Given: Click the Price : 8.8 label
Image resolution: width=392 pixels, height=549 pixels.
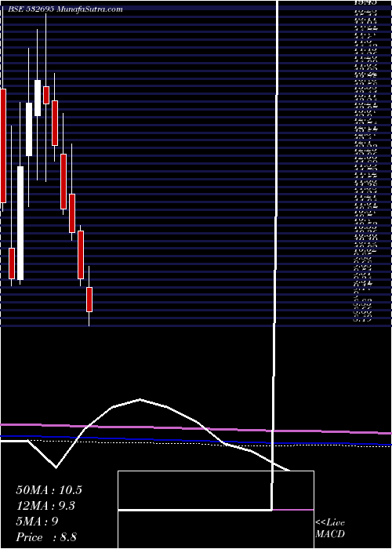Looking at the screenshot, I should click(46, 537).
